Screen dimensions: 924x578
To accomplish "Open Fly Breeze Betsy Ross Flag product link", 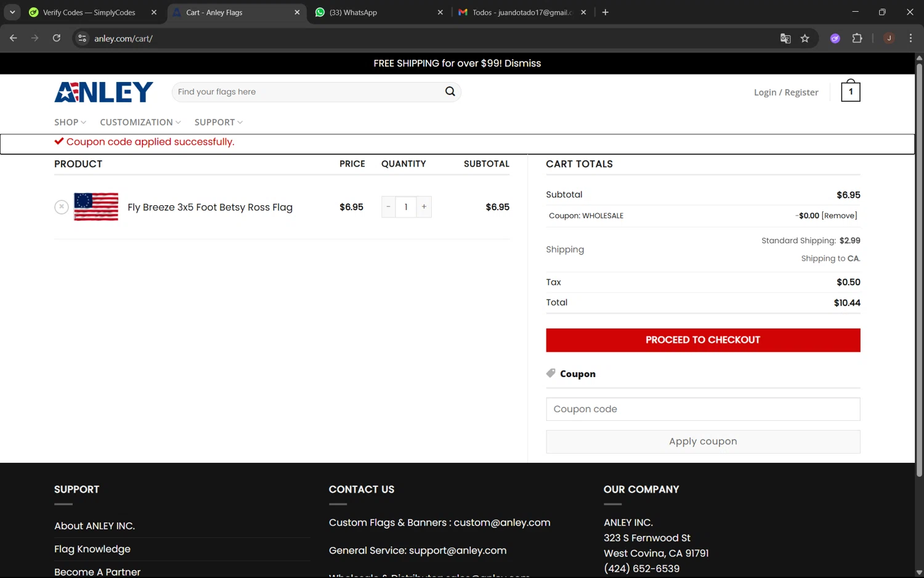I will 210,207.
